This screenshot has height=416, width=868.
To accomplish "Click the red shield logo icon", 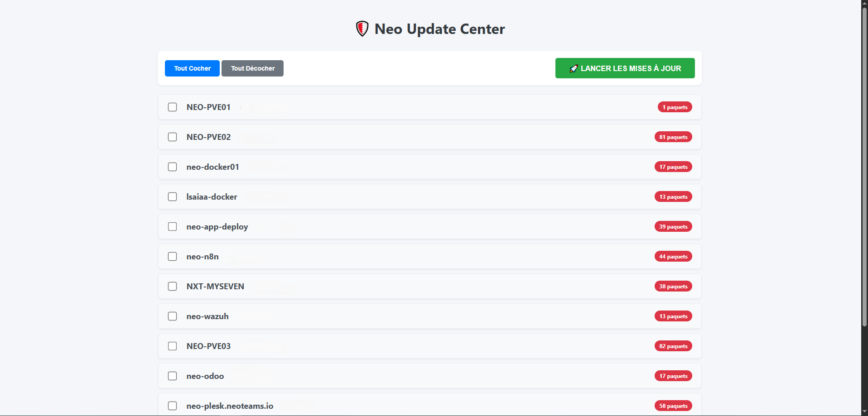I will point(362,29).
